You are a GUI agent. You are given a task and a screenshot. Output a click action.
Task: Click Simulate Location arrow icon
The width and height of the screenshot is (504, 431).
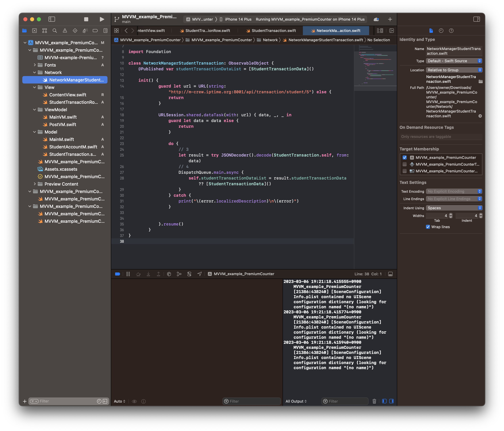click(x=199, y=274)
